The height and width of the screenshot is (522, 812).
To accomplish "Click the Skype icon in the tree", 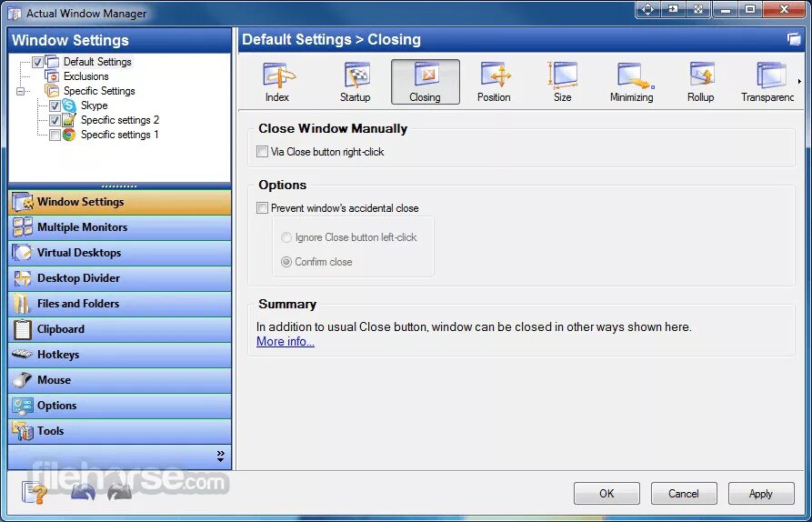I will 69,105.
